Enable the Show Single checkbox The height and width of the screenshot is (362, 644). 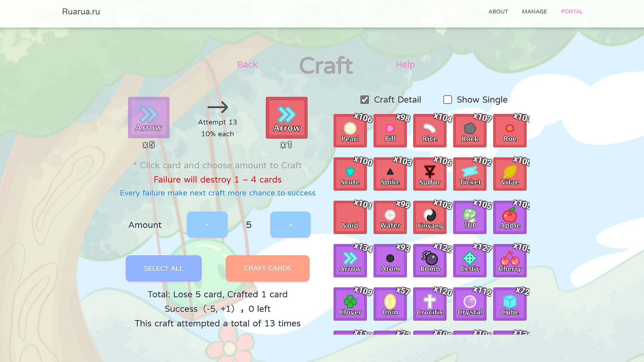coord(447,100)
